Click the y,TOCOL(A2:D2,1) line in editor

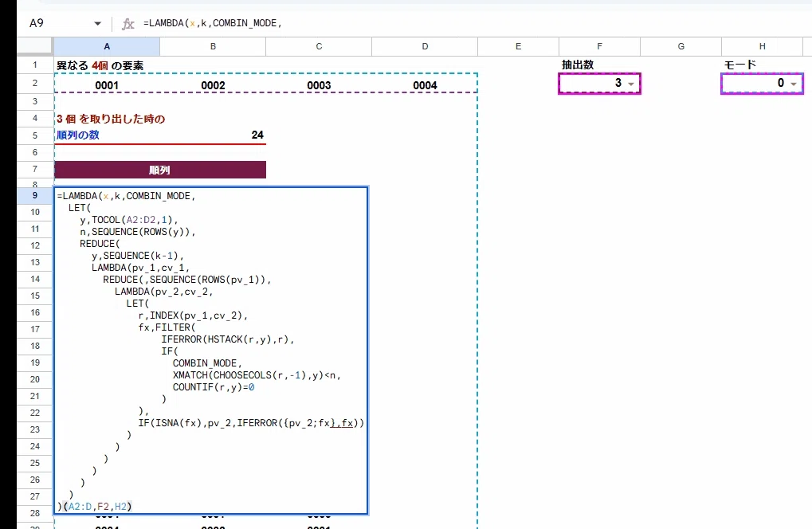(x=129, y=219)
